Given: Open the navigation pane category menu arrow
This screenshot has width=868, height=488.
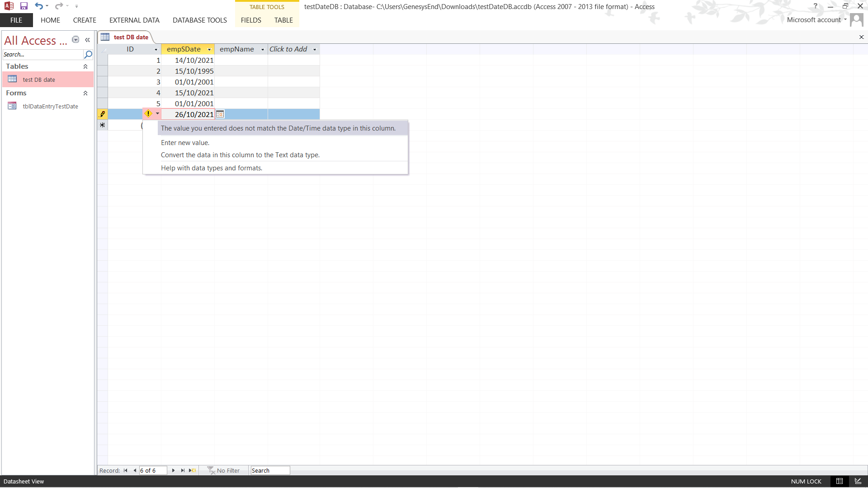Looking at the screenshot, I should [75, 40].
